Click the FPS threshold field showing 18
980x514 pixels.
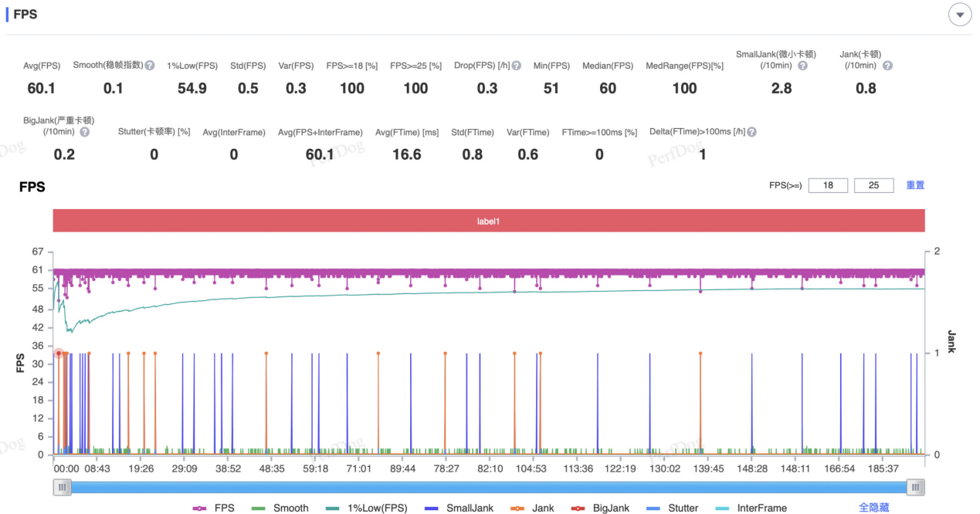(x=828, y=185)
